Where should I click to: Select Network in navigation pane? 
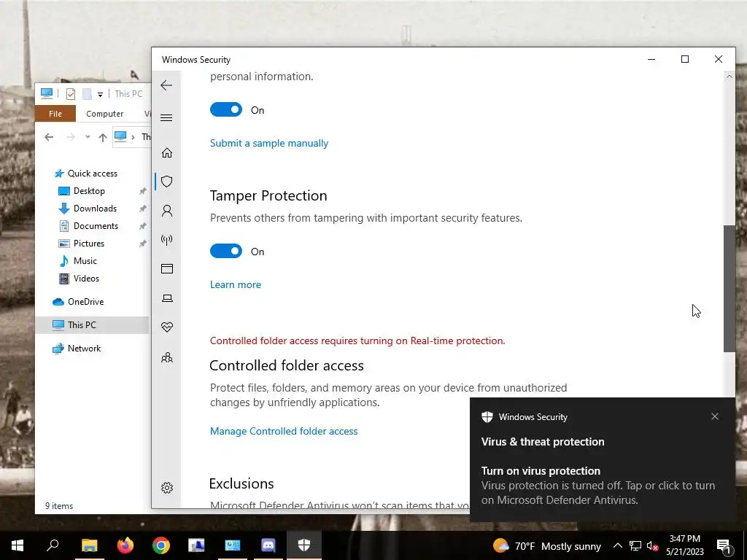[84, 348]
